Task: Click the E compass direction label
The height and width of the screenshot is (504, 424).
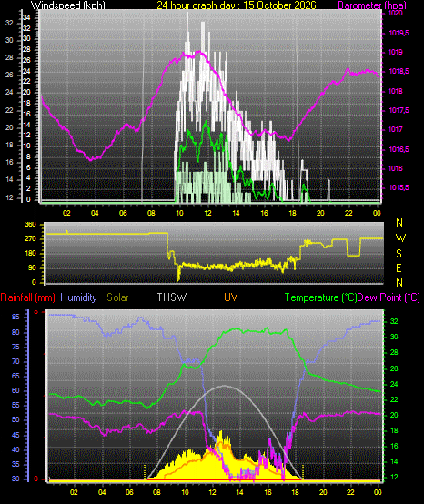Action: tap(399, 268)
